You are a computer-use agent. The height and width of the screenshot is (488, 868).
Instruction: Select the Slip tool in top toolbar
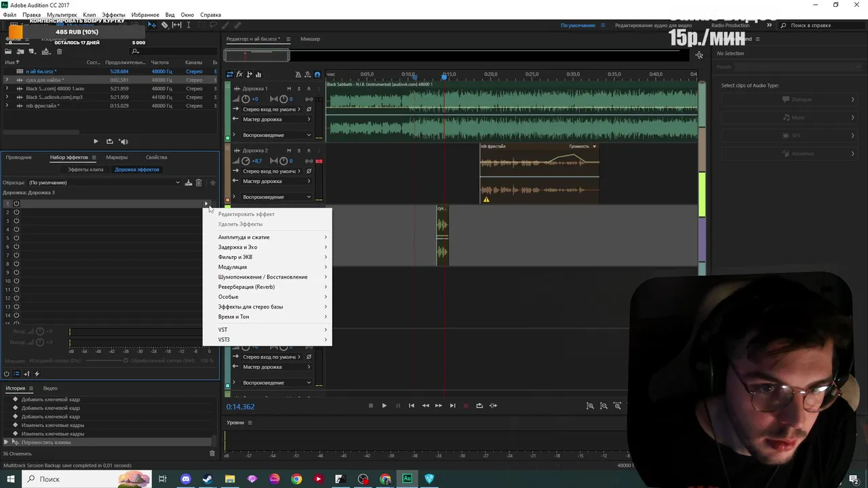click(176, 25)
